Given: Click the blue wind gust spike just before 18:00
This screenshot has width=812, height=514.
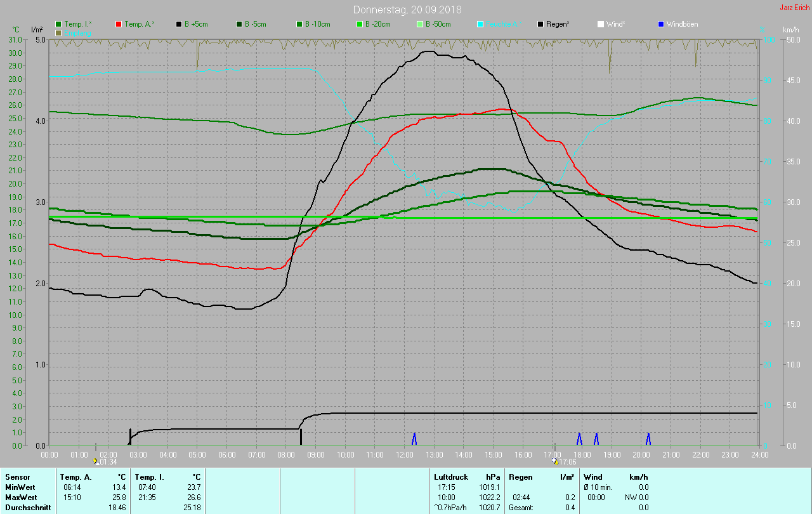Looking at the screenshot, I should click(x=579, y=438).
